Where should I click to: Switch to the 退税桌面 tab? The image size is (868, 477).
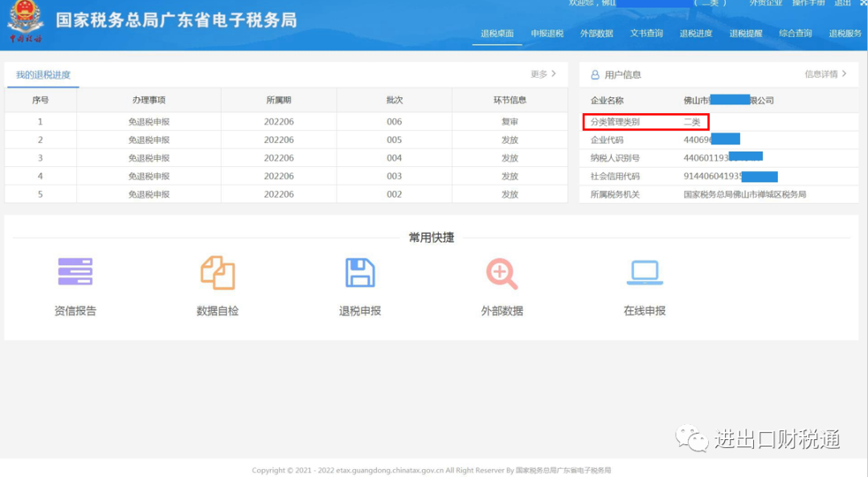(497, 33)
